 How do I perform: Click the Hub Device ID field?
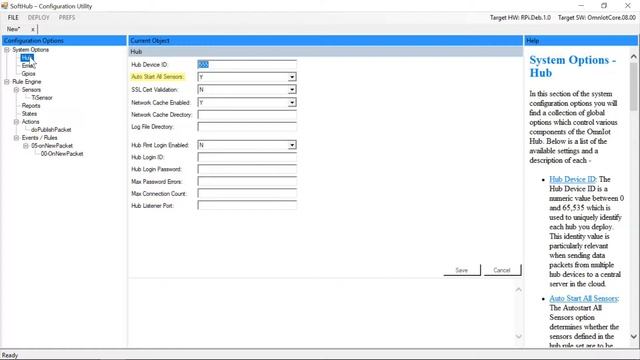(247, 64)
